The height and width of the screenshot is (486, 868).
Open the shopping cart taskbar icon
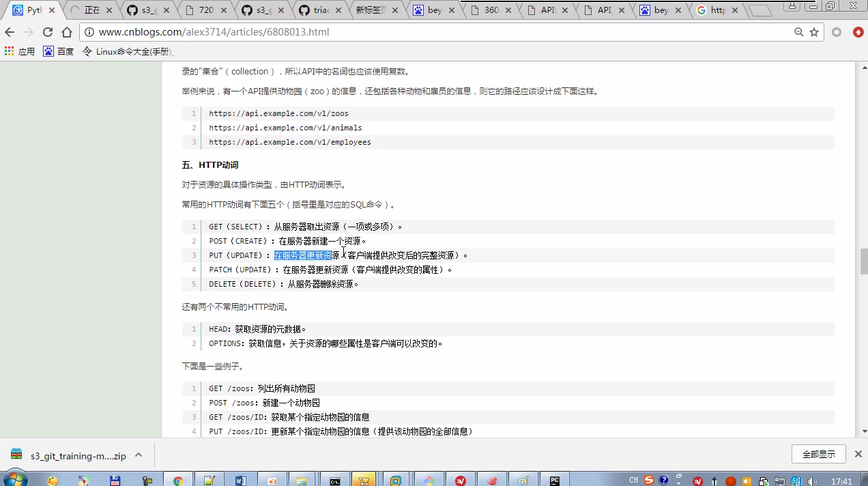pyautogui.click(x=365, y=481)
